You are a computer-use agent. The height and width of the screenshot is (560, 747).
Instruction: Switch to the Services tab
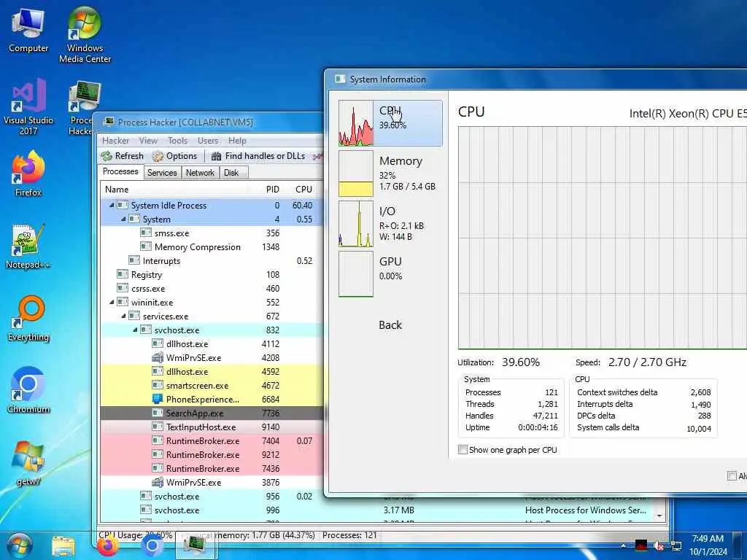[x=162, y=172]
